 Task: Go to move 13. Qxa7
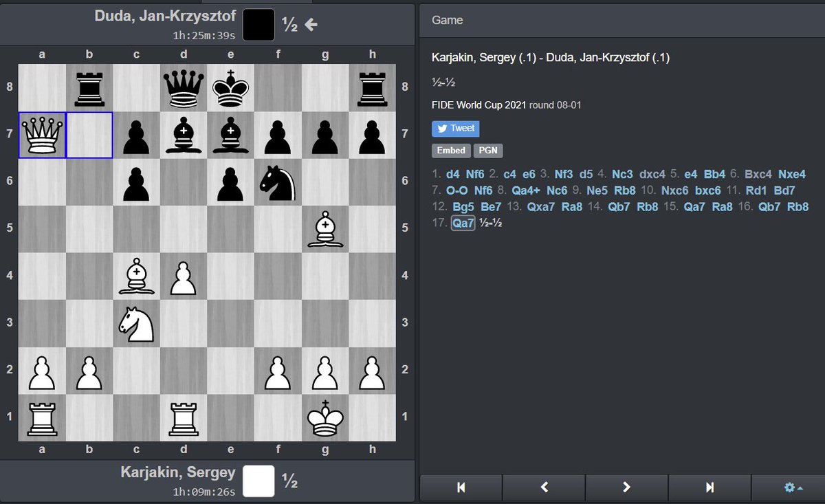(x=540, y=207)
